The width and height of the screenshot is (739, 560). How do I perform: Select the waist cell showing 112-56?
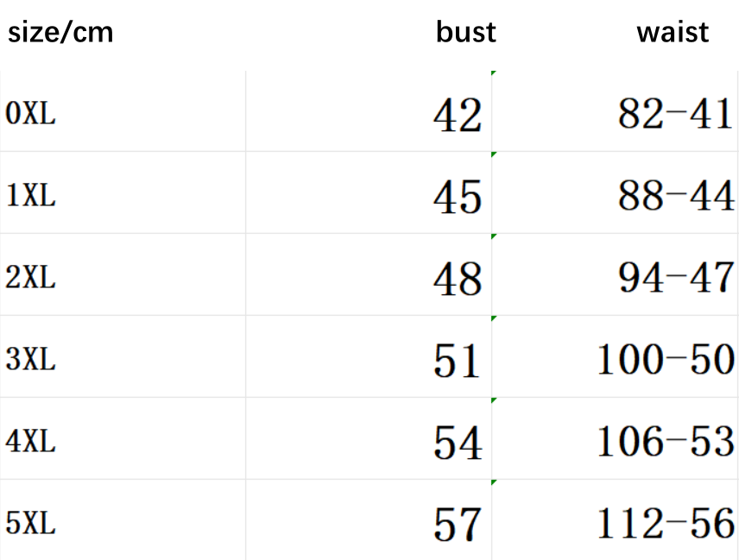(x=666, y=523)
